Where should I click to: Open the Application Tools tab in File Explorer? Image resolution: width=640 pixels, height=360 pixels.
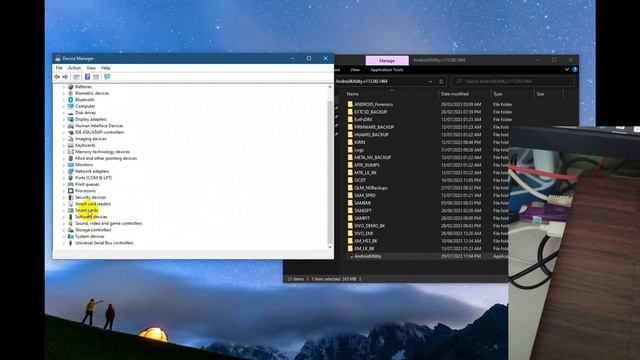[387, 70]
